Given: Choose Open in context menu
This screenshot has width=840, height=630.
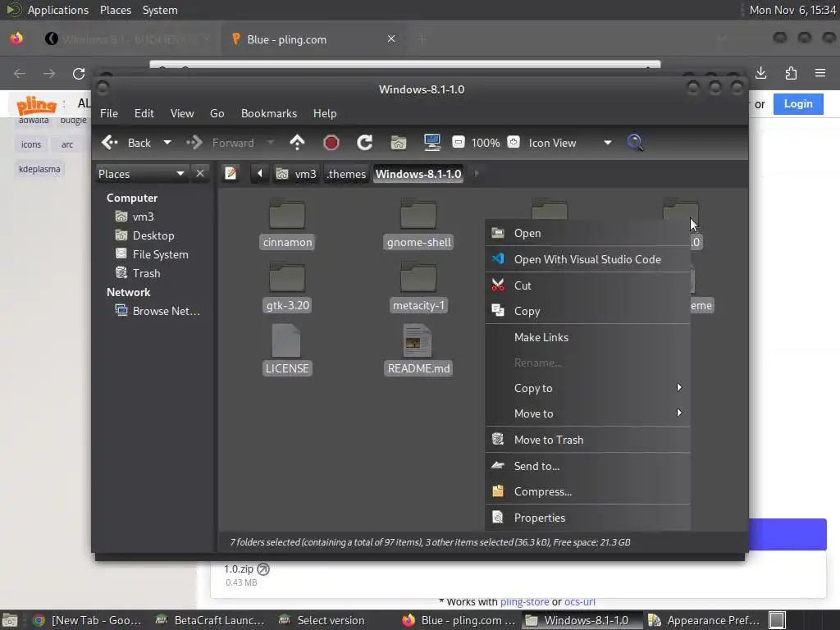Looking at the screenshot, I should (x=587, y=233).
